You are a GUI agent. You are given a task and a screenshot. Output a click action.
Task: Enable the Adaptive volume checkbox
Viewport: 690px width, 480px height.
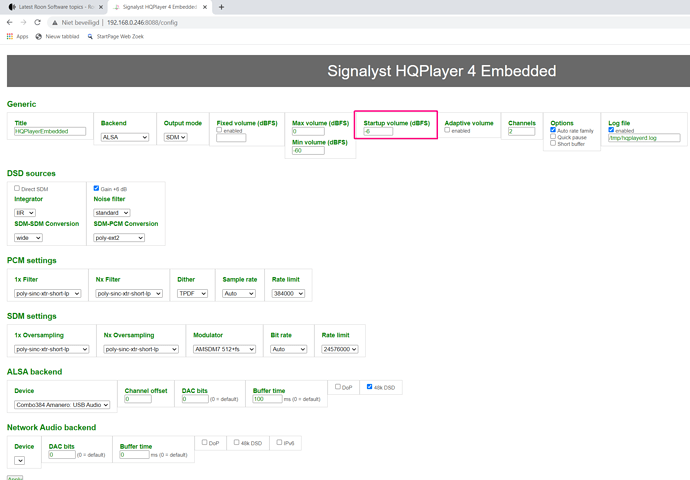[447, 130]
